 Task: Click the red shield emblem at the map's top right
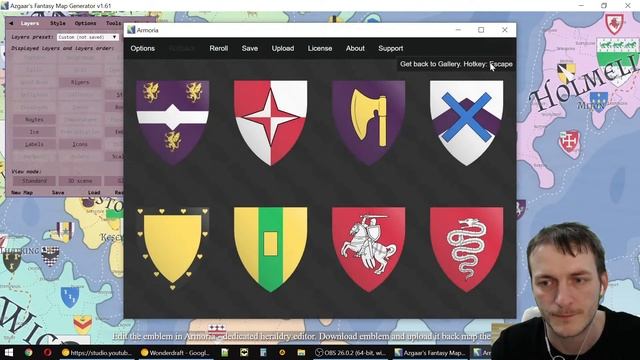coord(614,23)
